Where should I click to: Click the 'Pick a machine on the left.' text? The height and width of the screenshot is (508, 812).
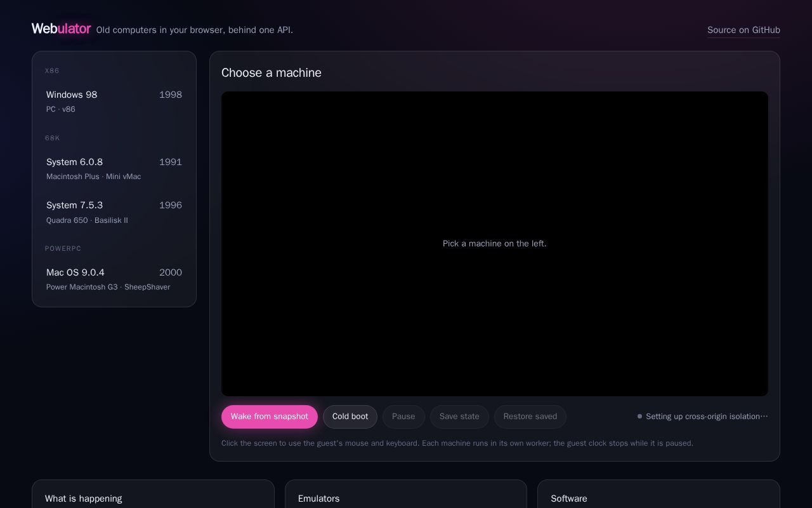495,244
